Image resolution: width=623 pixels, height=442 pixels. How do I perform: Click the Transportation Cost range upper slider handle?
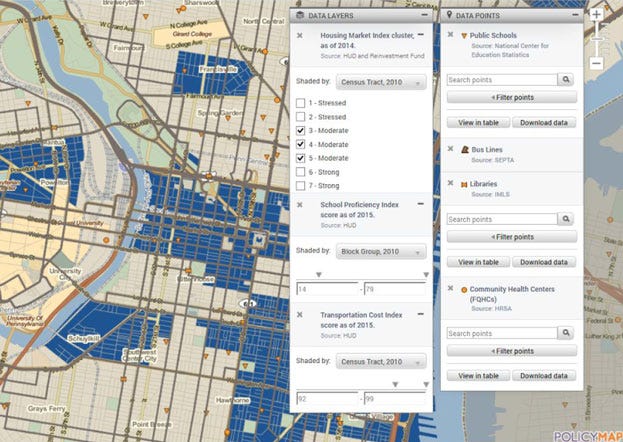pyautogui.click(x=426, y=384)
